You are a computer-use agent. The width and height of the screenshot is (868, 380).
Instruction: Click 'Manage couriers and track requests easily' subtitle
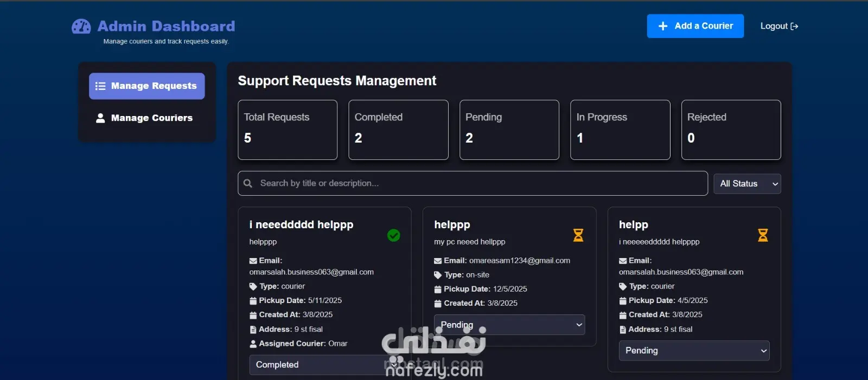tap(166, 41)
